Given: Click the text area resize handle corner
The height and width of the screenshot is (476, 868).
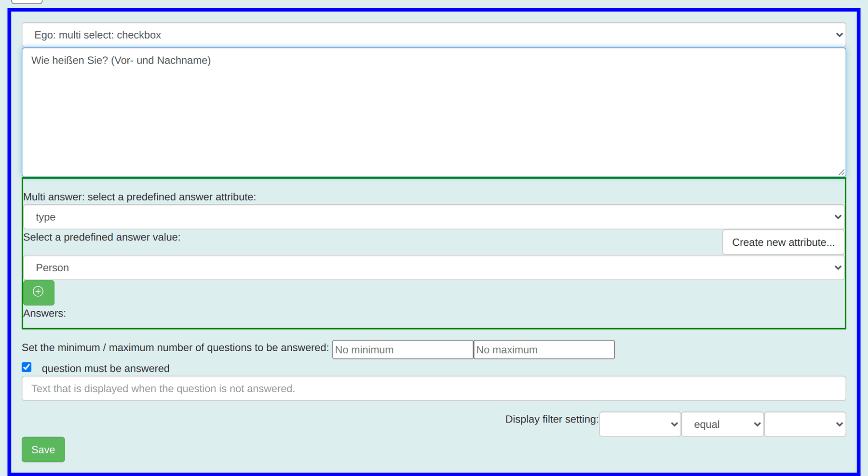Looking at the screenshot, I should click(x=841, y=172).
